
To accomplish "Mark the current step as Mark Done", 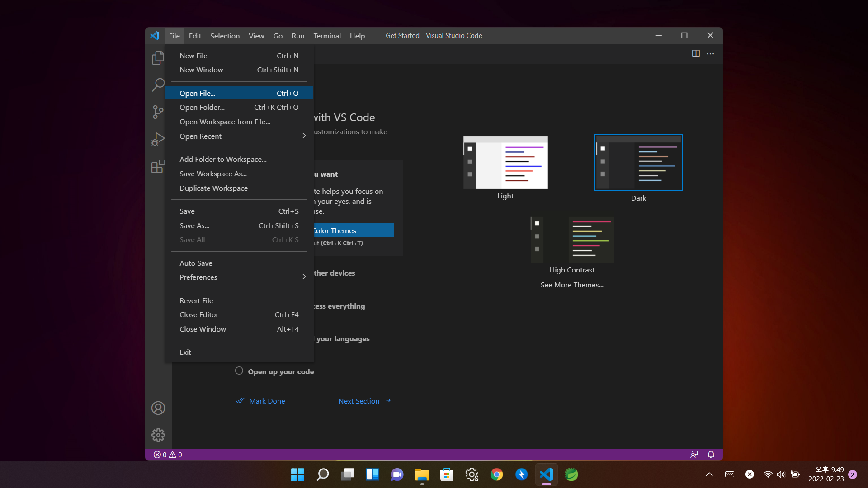I will pyautogui.click(x=267, y=401).
